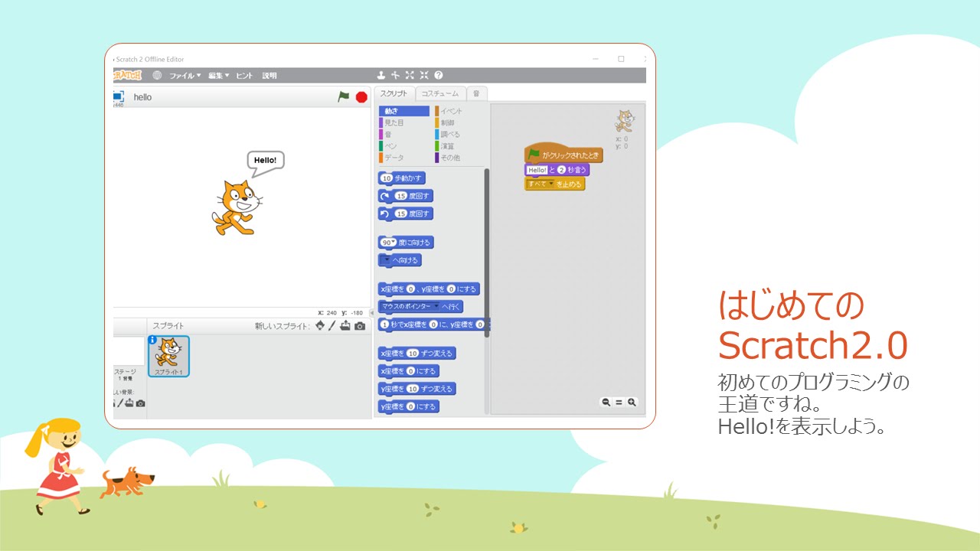
Task: Open the ヒント menu item
Action: (x=244, y=76)
